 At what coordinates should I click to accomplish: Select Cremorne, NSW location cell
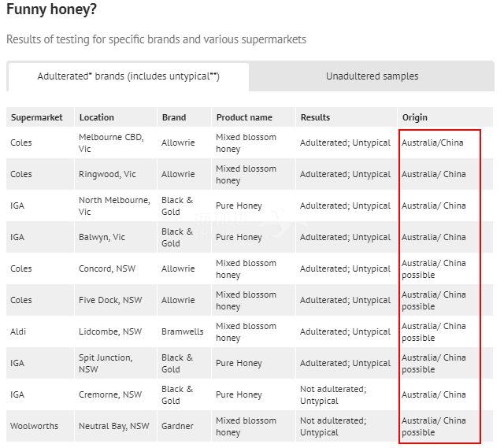110,394
